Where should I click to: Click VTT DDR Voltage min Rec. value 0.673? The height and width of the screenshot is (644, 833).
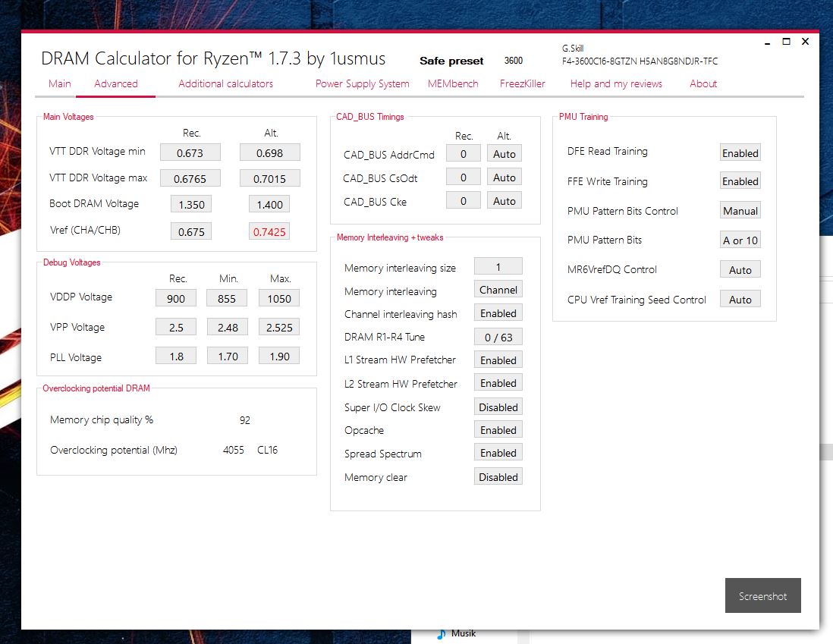point(190,152)
